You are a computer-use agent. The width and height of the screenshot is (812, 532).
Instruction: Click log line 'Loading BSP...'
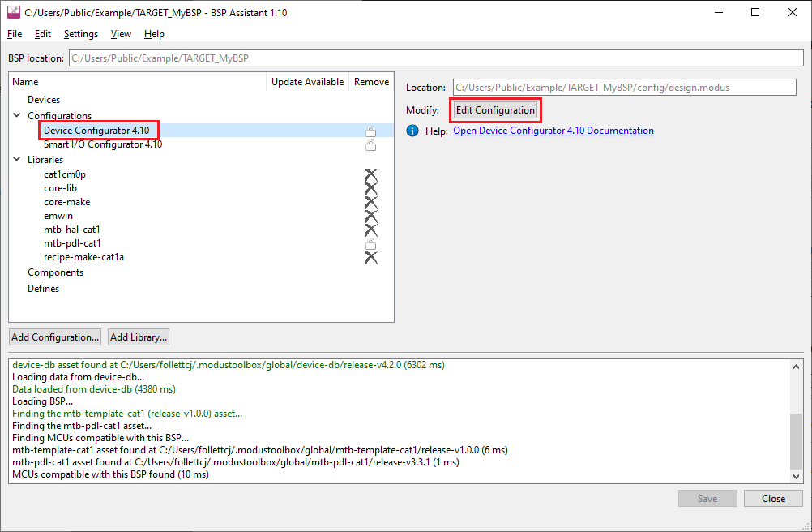[x=42, y=401]
